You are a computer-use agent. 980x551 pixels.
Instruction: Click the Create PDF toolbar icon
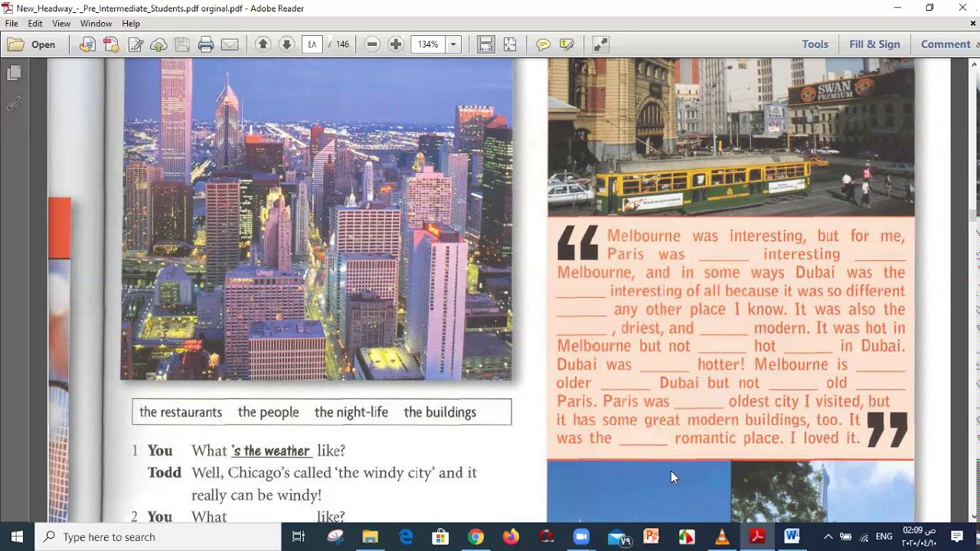coord(112,44)
